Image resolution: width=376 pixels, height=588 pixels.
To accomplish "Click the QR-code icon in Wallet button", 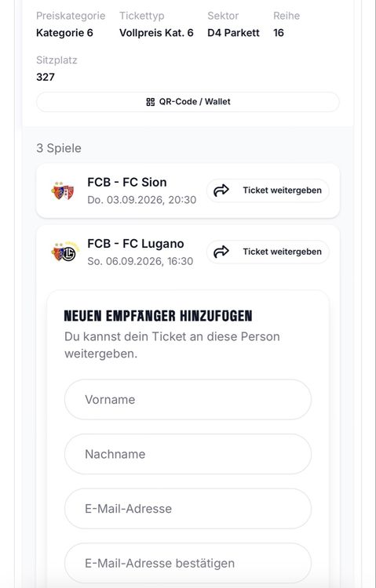I will pyautogui.click(x=150, y=102).
